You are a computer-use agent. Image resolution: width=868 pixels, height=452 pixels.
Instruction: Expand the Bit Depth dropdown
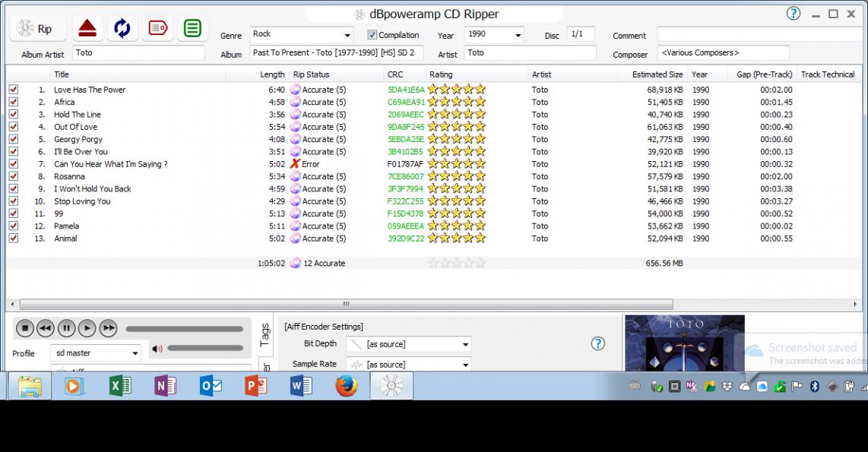[x=465, y=345]
